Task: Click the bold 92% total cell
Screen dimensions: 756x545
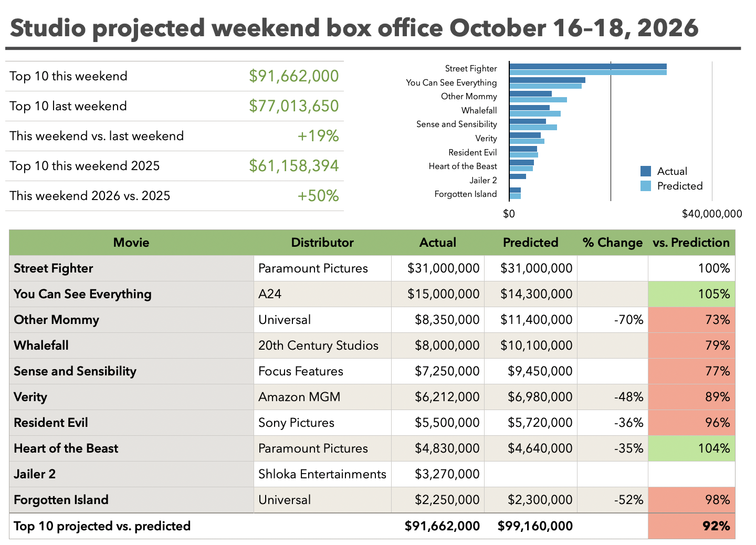Action: pyautogui.click(x=691, y=526)
